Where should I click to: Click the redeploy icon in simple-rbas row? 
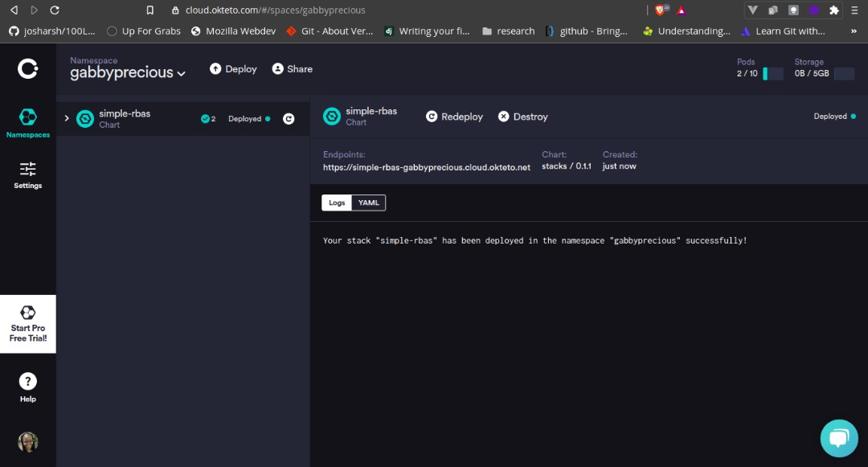point(289,118)
